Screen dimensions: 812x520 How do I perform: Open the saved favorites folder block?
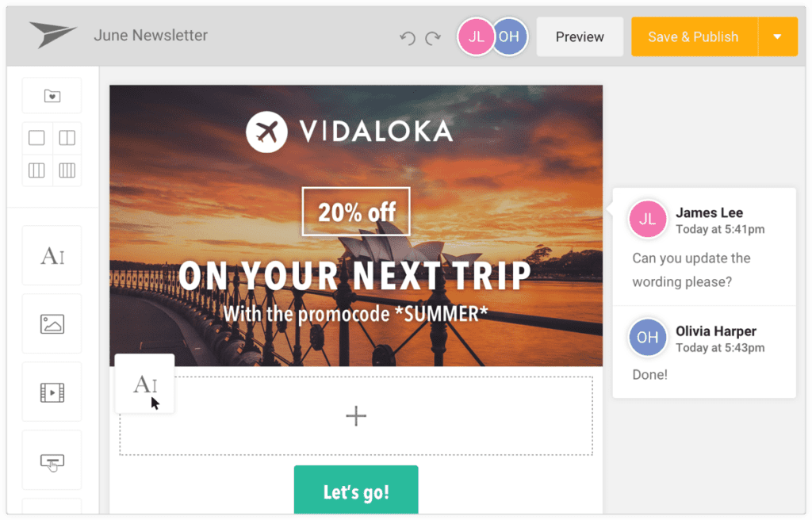(x=52, y=96)
